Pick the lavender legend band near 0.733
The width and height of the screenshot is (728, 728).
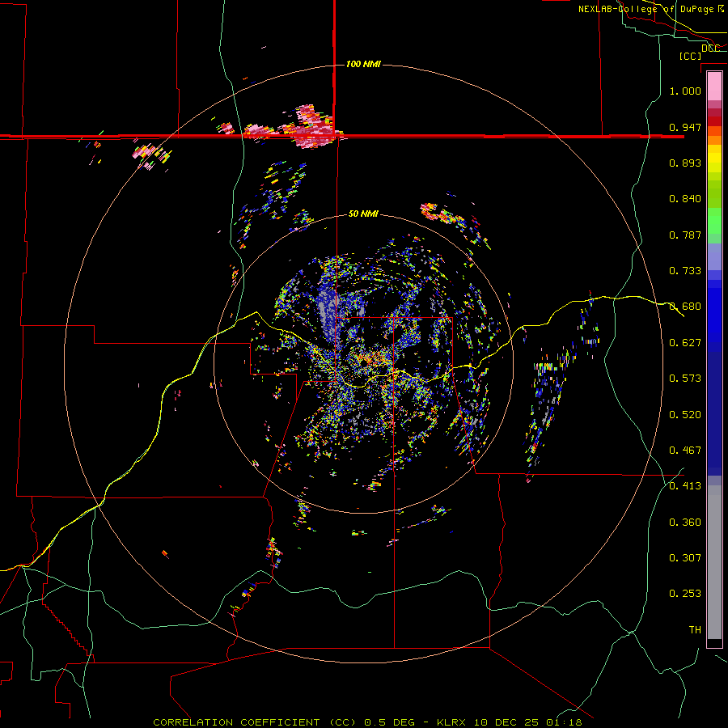(714, 257)
